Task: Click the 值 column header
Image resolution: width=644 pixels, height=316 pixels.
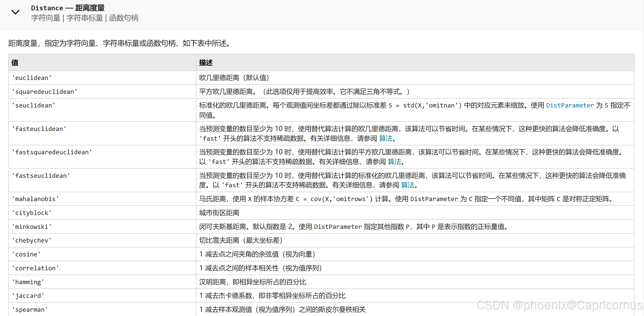Action: coord(102,63)
